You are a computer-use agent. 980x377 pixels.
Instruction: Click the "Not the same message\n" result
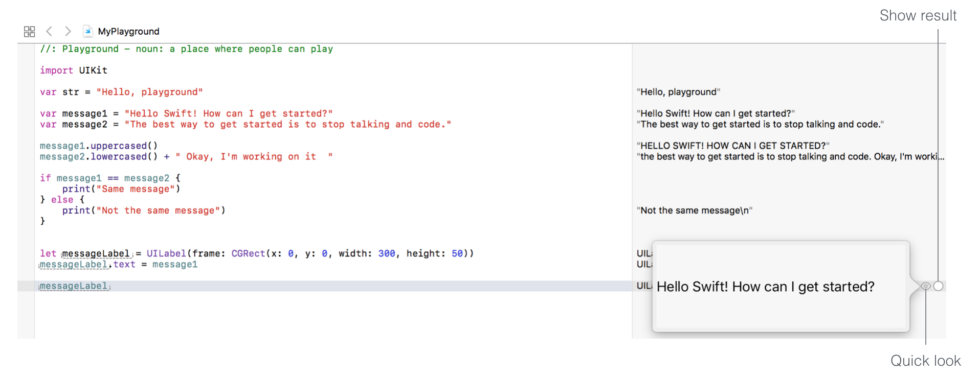coord(694,210)
